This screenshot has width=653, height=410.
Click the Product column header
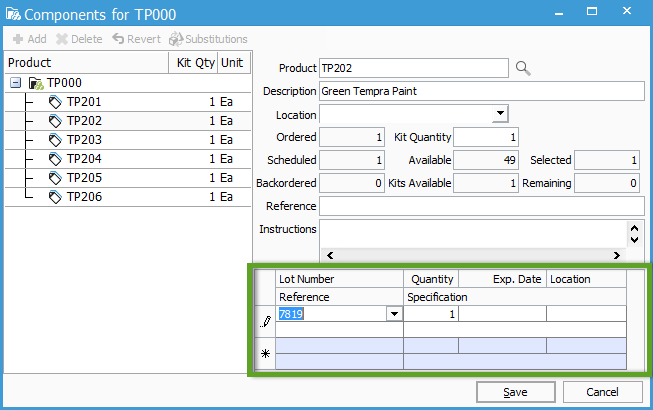point(87,62)
